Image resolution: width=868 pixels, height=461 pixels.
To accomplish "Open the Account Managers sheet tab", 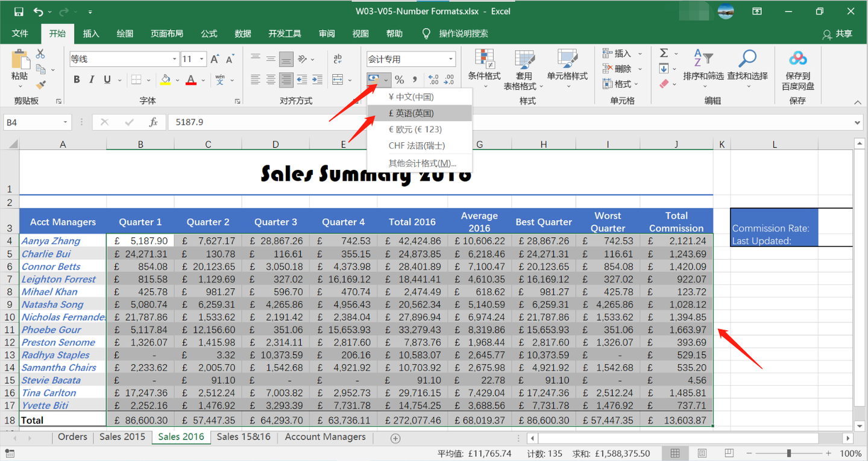I will (325, 437).
